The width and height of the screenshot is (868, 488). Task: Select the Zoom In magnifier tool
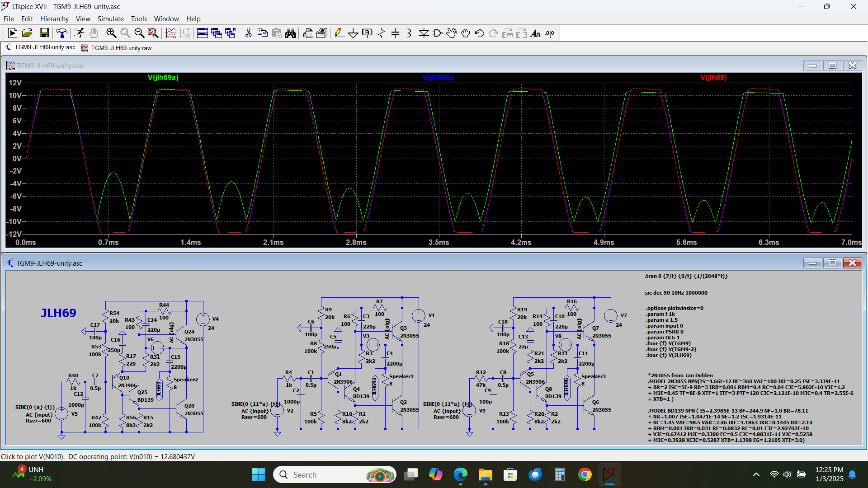click(111, 33)
